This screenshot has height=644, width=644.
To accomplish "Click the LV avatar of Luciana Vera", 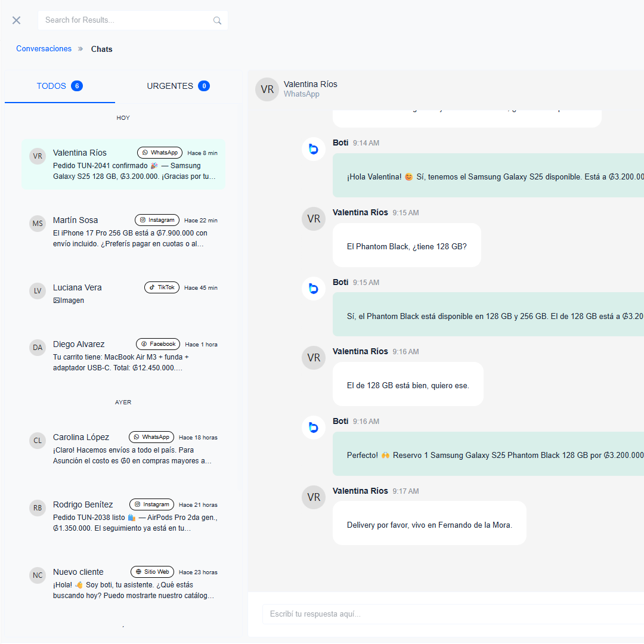I will click(x=38, y=291).
